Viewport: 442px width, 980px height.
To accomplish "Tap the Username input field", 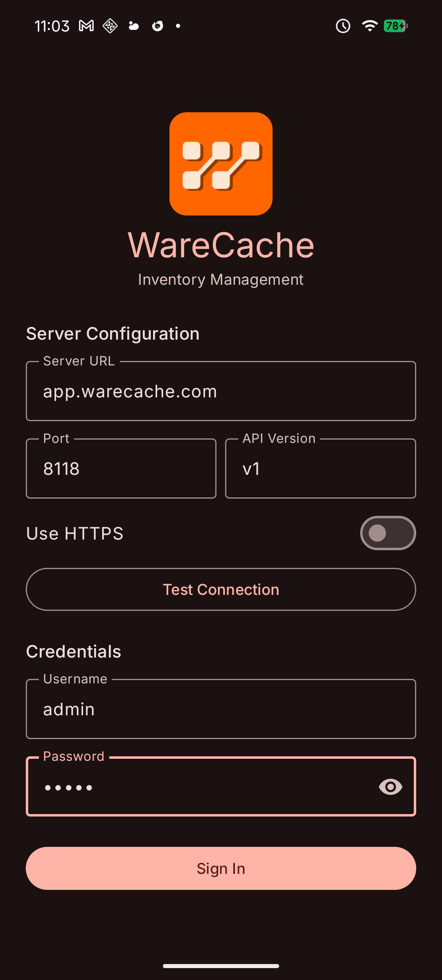I will pyautogui.click(x=221, y=709).
